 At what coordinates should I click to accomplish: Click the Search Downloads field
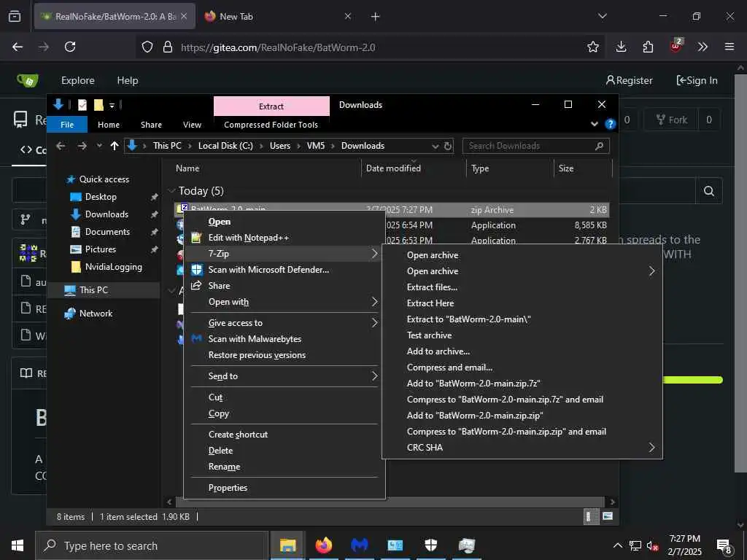point(535,146)
